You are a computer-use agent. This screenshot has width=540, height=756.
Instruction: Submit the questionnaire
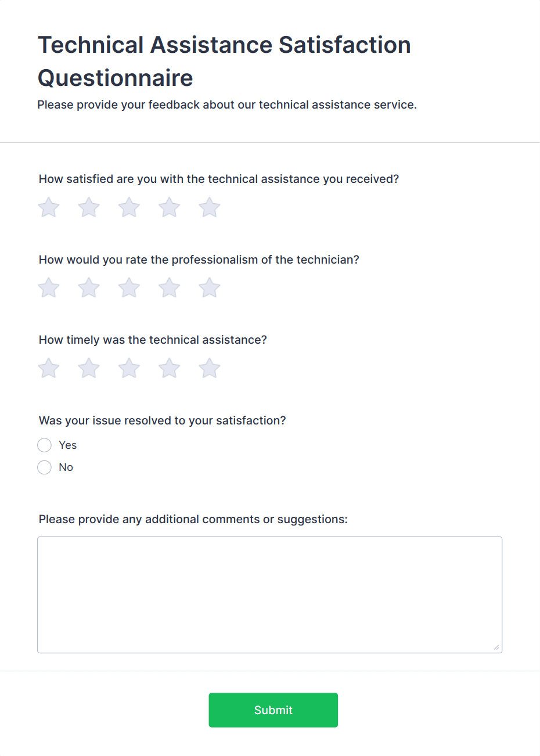pos(273,710)
